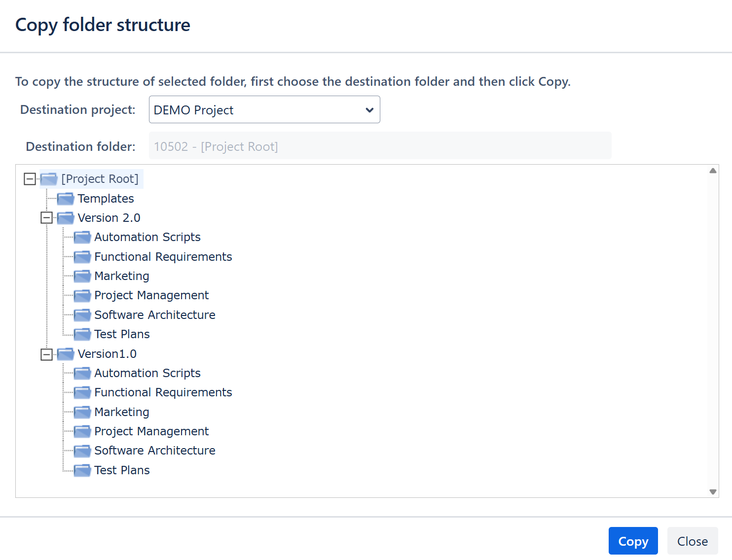
Task: Click the Version 2.0 folder icon
Action: pyautogui.click(x=65, y=218)
